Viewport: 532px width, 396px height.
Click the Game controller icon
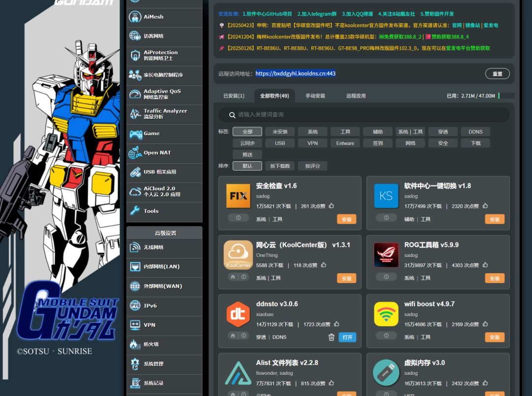[x=135, y=134]
